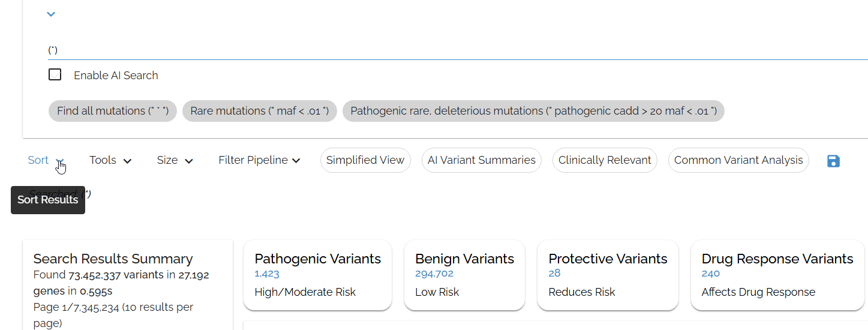Open the Drug Response Variants card

(777, 259)
